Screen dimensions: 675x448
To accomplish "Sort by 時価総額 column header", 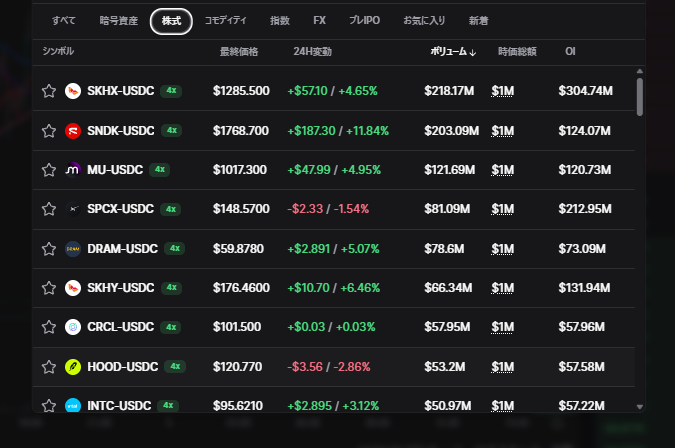I will [517, 52].
